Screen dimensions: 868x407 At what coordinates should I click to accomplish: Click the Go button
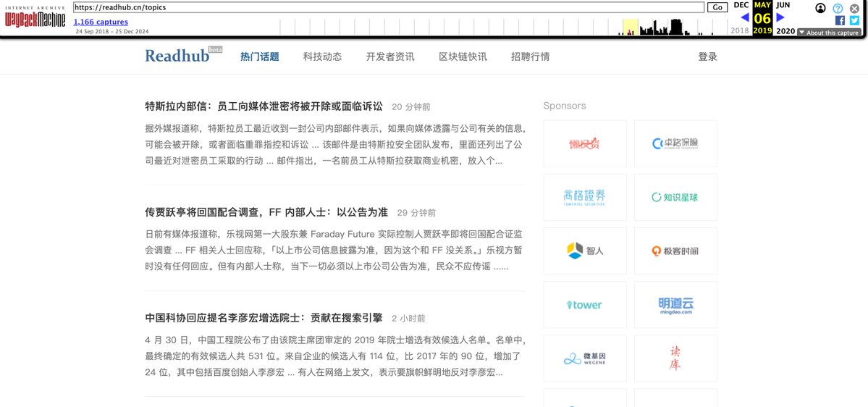(x=717, y=7)
